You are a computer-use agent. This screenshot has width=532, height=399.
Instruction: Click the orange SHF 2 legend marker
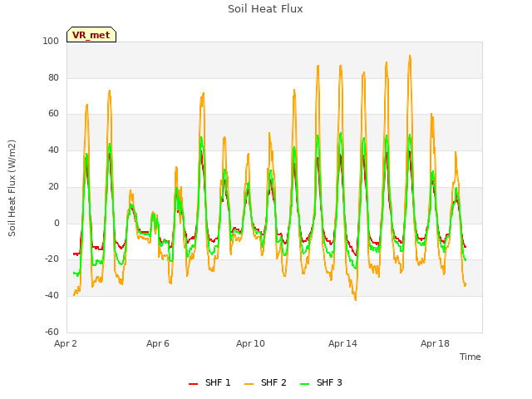(x=249, y=384)
